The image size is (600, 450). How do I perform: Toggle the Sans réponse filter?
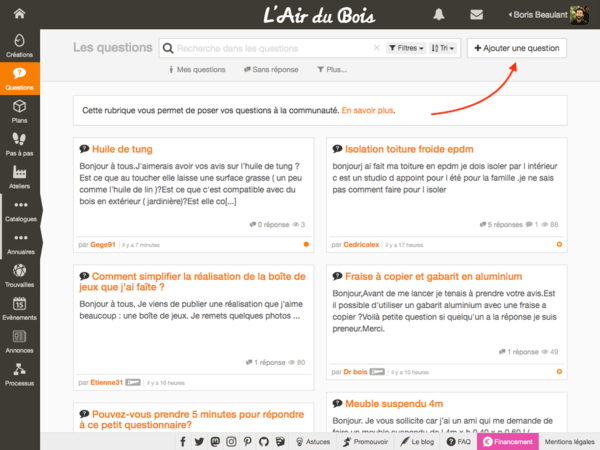[271, 70]
